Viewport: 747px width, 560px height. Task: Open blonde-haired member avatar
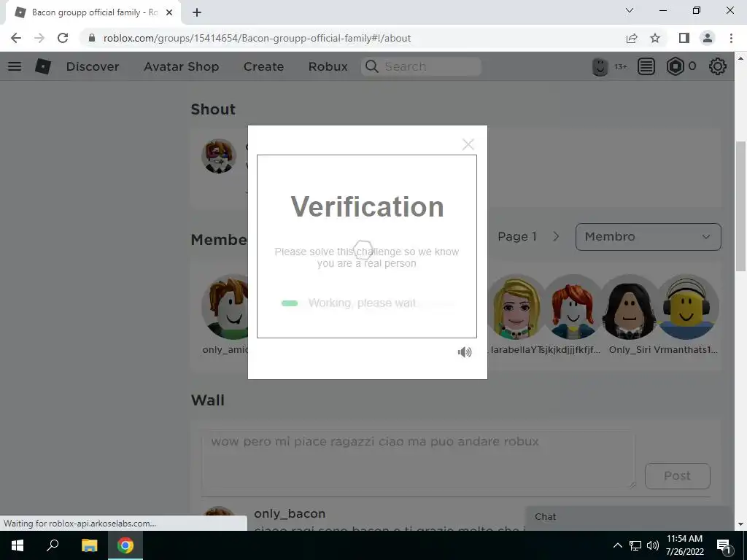(516, 307)
